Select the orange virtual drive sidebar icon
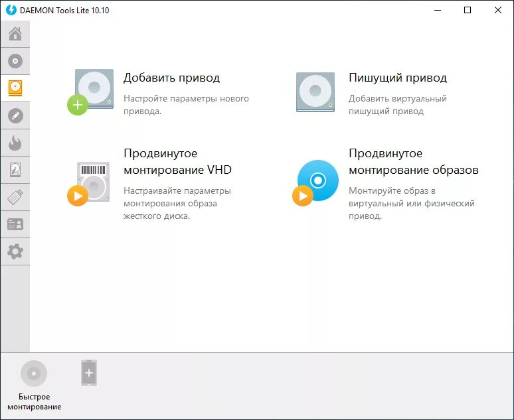 (x=15, y=88)
